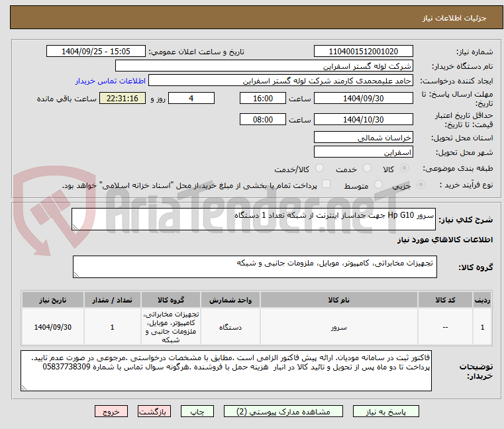Select the جزیی purchase type radio
504x429 pixels.
[421, 185]
